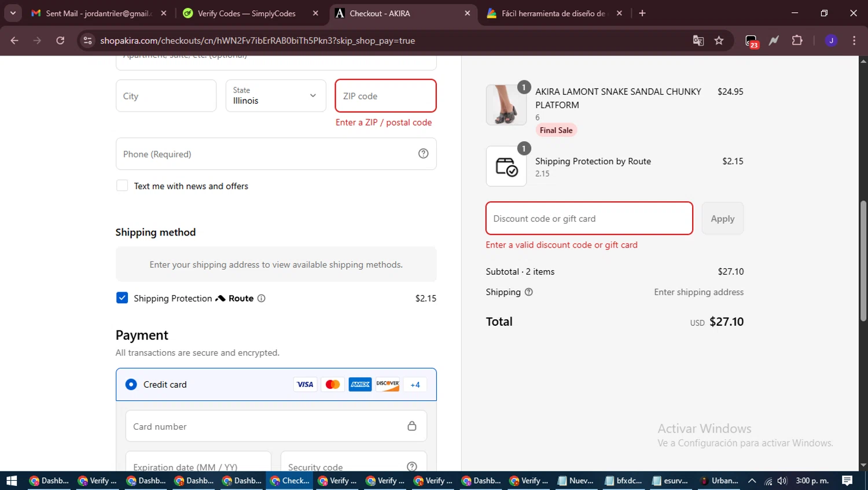
Task: Open the Shipping help icon in summary
Action: pyautogui.click(x=528, y=292)
